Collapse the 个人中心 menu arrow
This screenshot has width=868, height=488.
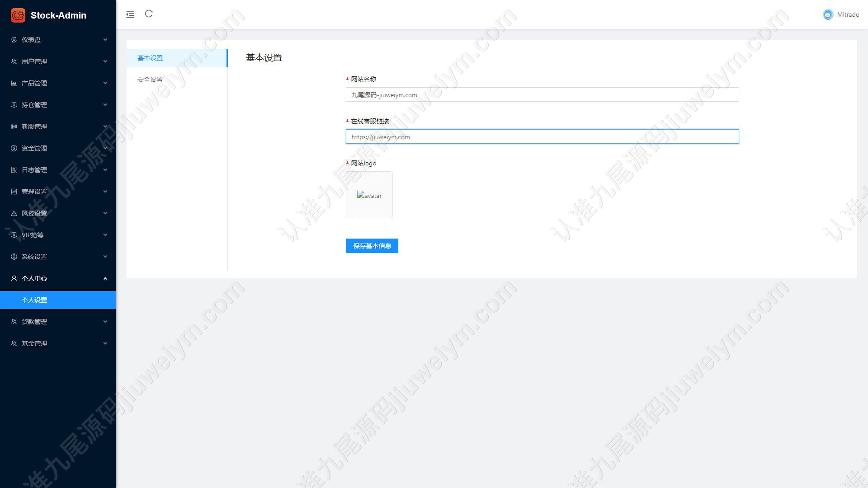105,278
